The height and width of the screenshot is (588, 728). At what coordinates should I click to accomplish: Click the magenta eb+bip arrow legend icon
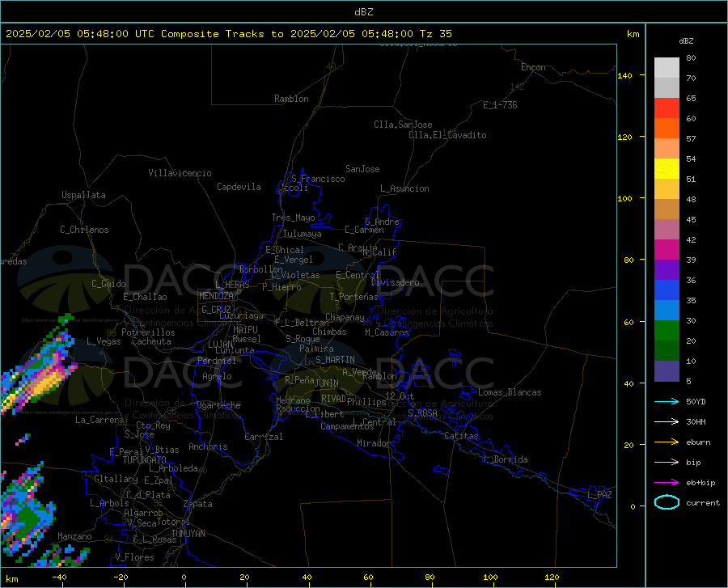pyautogui.click(x=667, y=483)
